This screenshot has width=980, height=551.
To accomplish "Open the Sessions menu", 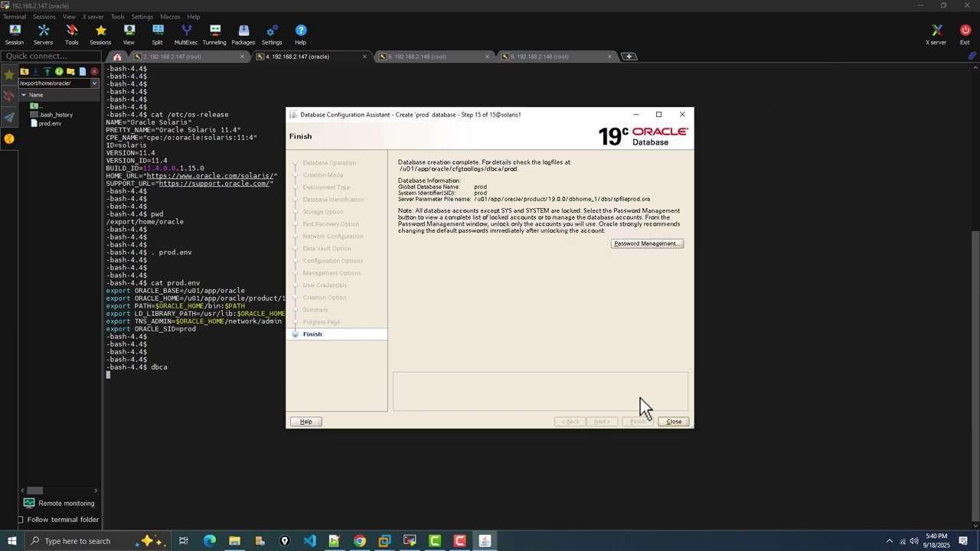I will tap(44, 17).
